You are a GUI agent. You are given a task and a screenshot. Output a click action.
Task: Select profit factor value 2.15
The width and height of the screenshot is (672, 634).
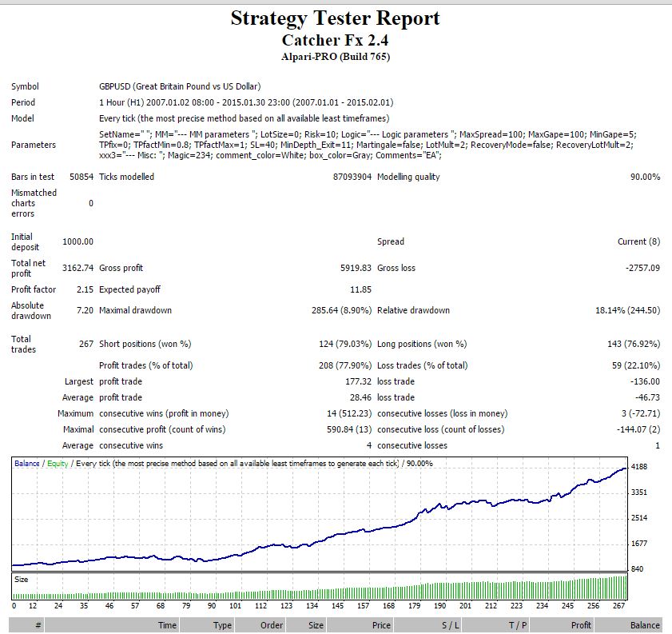pyautogui.click(x=85, y=289)
